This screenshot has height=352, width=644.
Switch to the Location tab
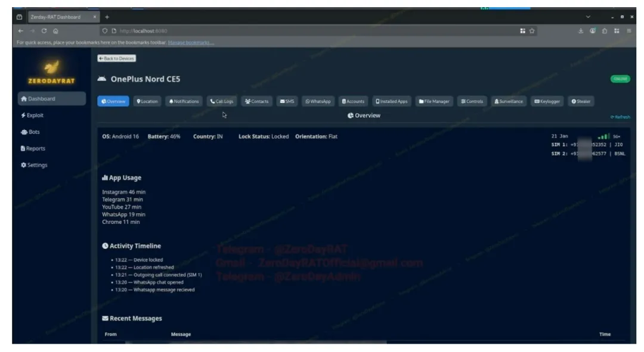[147, 101]
